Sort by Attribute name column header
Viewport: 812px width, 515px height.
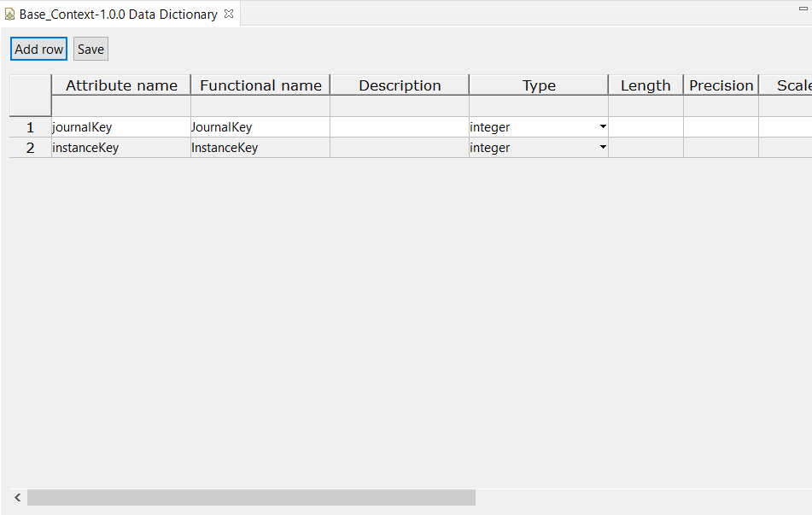[121, 85]
